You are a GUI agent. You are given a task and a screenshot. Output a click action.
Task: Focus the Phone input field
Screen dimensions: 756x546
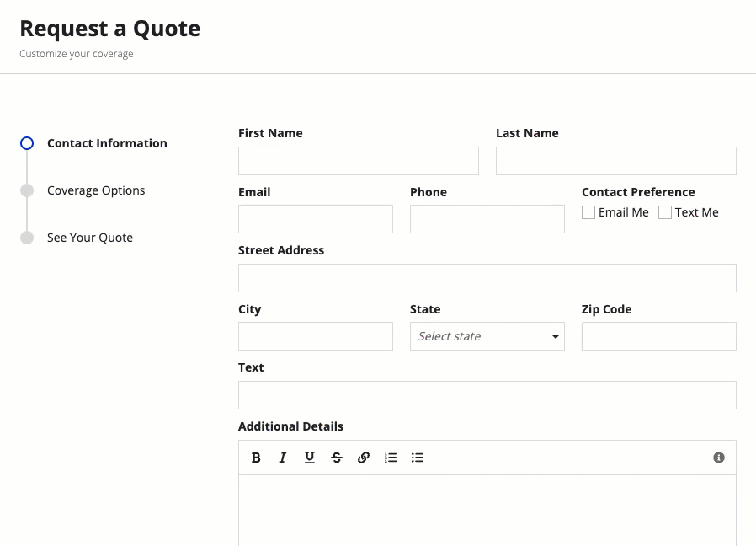click(x=487, y=219)
